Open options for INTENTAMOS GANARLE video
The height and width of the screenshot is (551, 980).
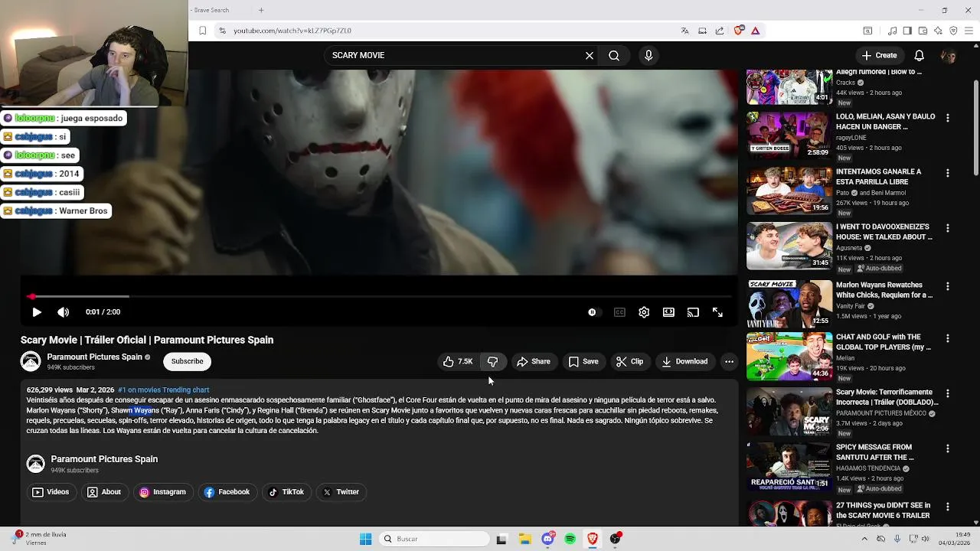pyautogui.click(x=948, y=173)
